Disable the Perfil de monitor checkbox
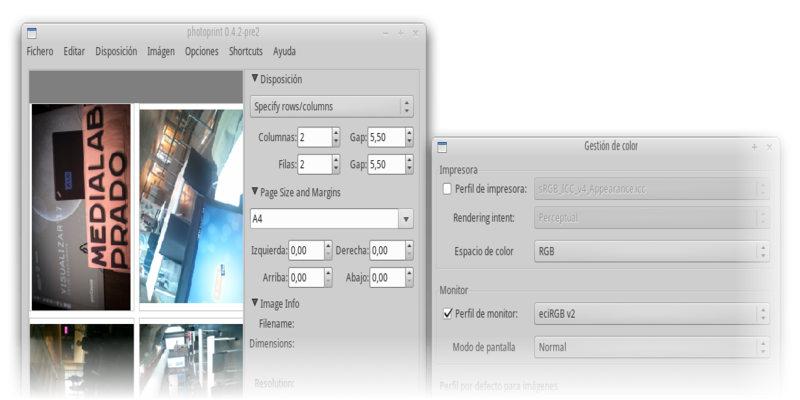The height and width of the screenshot is (400, 800). coord(447,314)
